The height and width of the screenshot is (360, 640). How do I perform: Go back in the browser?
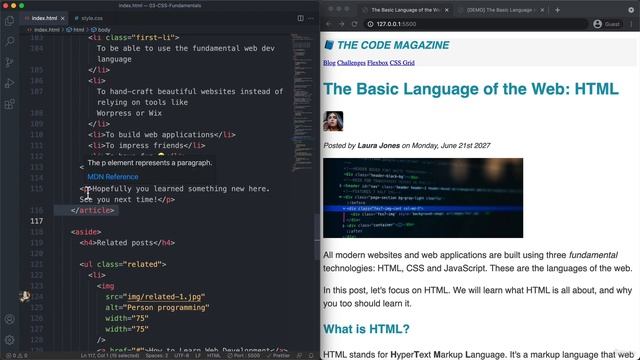329,24
